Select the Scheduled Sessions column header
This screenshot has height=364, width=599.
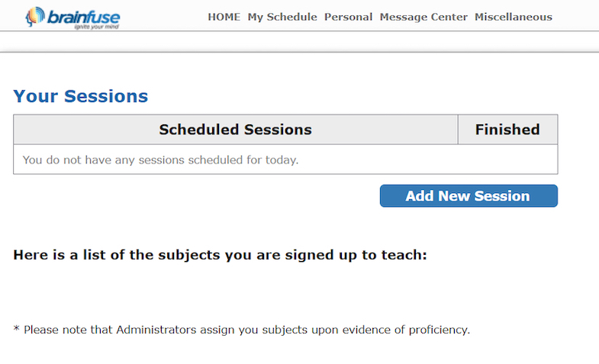[x=235, y=130]
